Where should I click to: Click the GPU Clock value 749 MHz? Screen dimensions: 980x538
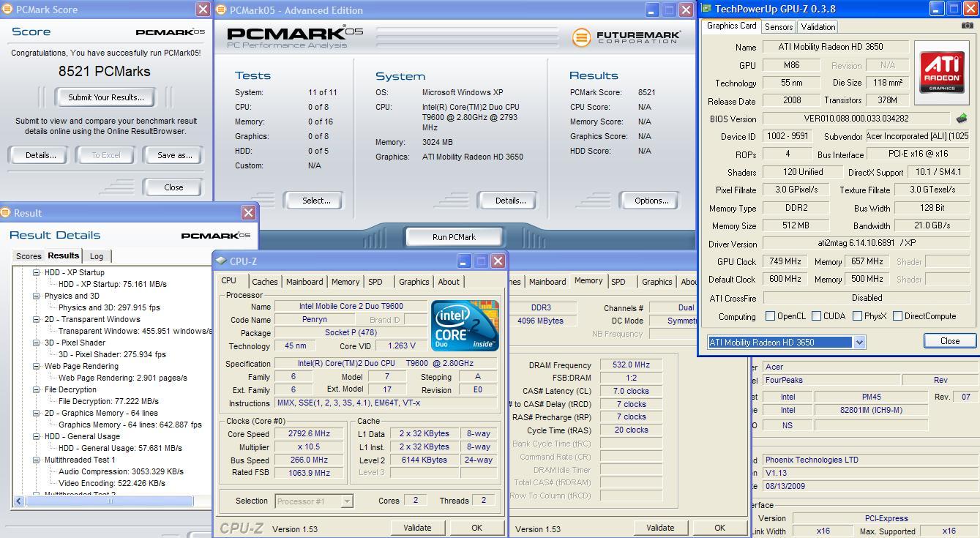[x=785, y=261]
